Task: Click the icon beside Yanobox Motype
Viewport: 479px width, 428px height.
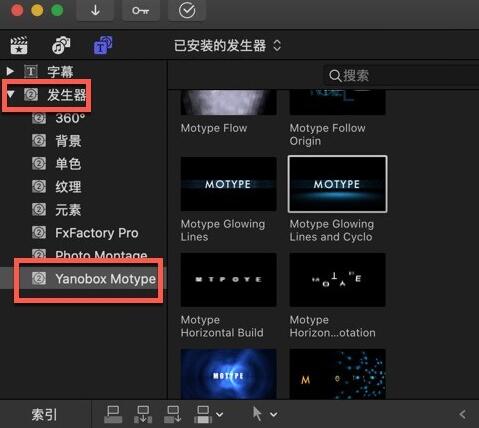Action: [x=39, y=278]
